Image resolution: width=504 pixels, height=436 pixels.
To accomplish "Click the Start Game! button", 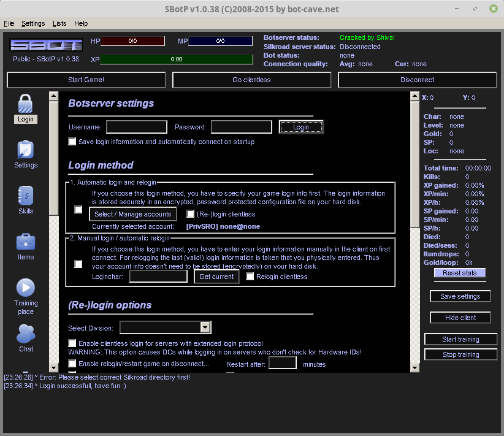I will pyautogui.click(x=86, y=80).
